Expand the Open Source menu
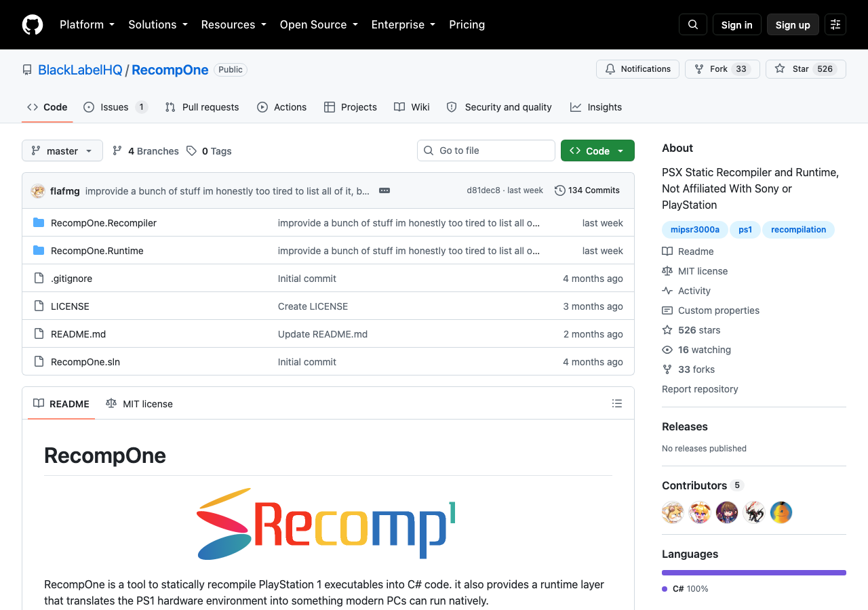 [318, 24]
